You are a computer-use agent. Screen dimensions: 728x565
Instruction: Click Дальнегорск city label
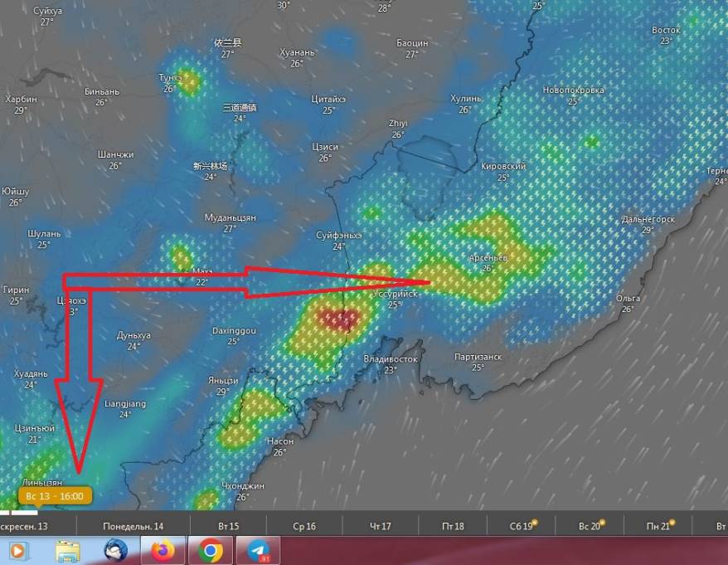coord(648,220)
